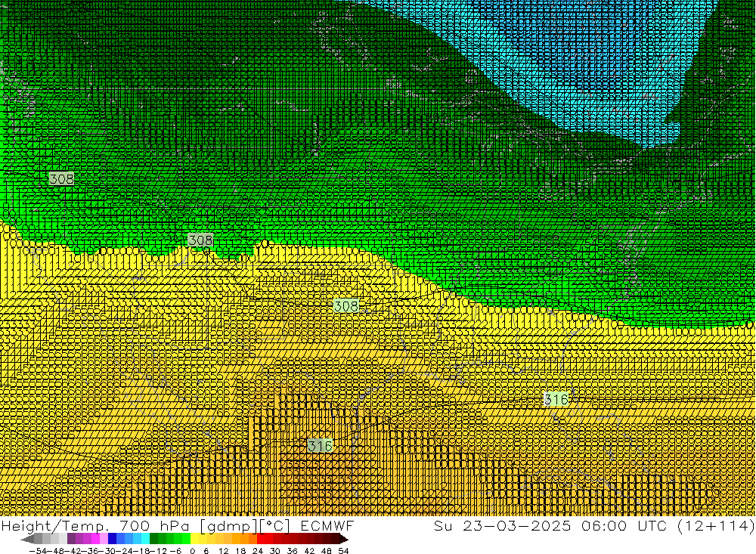Pick the bright cyan legend swatch

[x=145, y=539]
